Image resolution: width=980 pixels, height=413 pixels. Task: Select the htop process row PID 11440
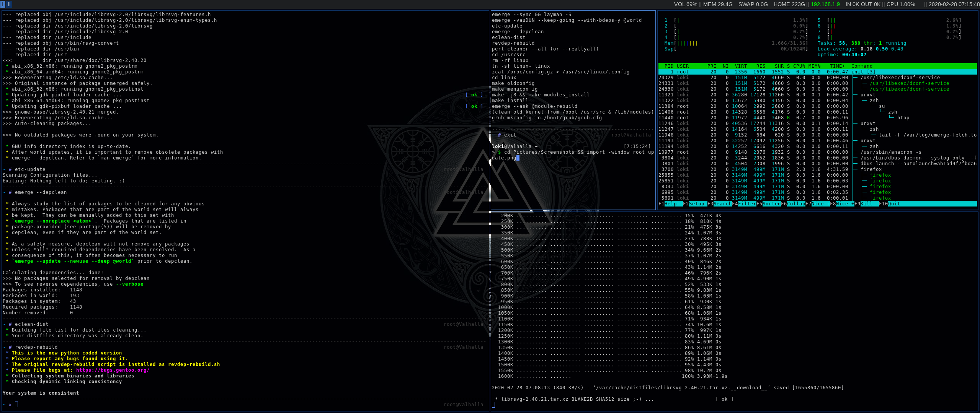coord(817,118)
